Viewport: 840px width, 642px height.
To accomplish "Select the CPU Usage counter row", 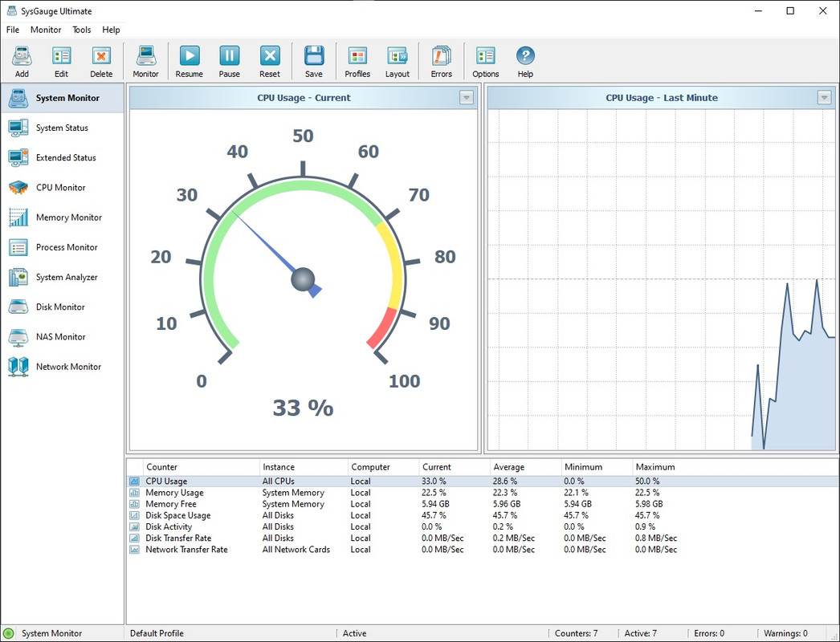I will coord(483,481).
